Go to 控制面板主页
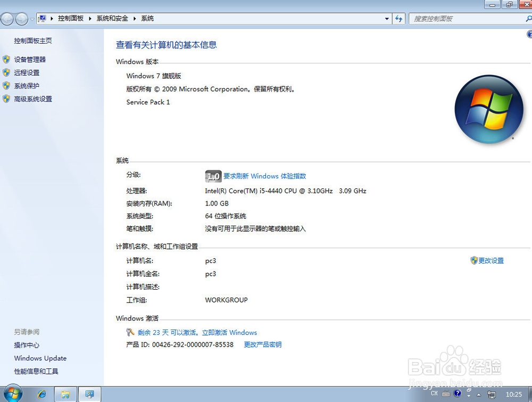Screen dimensions: 532x402 point(33,41)
